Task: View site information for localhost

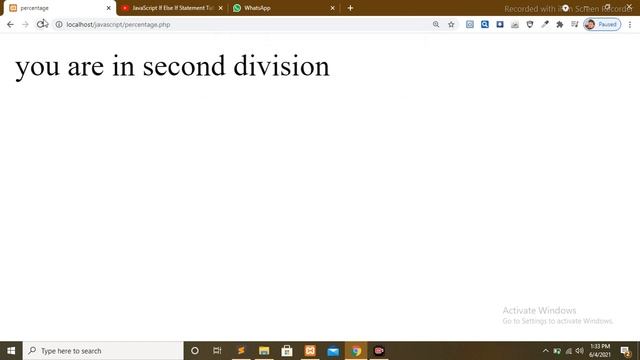Action: point(59,24)
